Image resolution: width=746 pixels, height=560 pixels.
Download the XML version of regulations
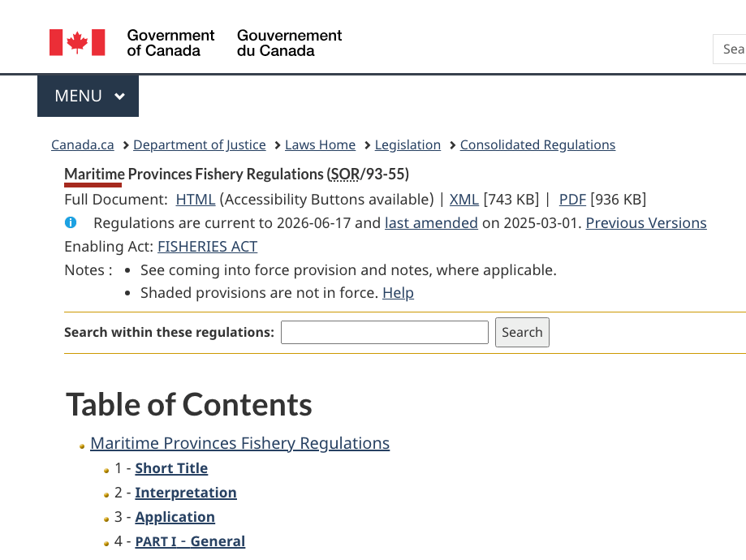point(464,200)
